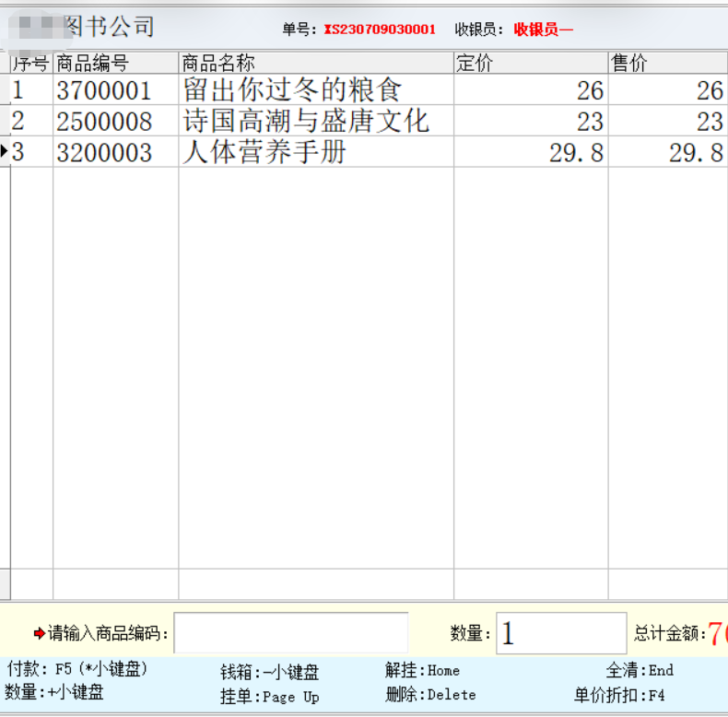Click the 商品编号 column header

pos(115,63)
